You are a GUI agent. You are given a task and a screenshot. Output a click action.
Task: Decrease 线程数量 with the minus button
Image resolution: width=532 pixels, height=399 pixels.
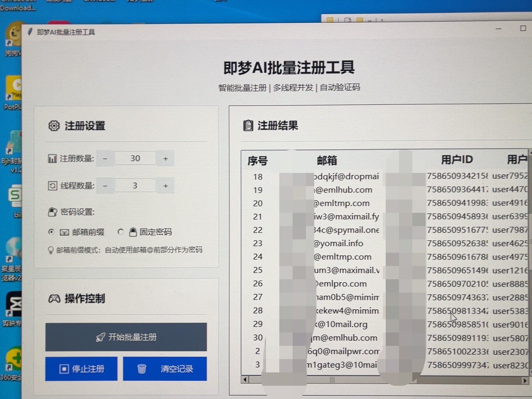[x=105, y=185]
